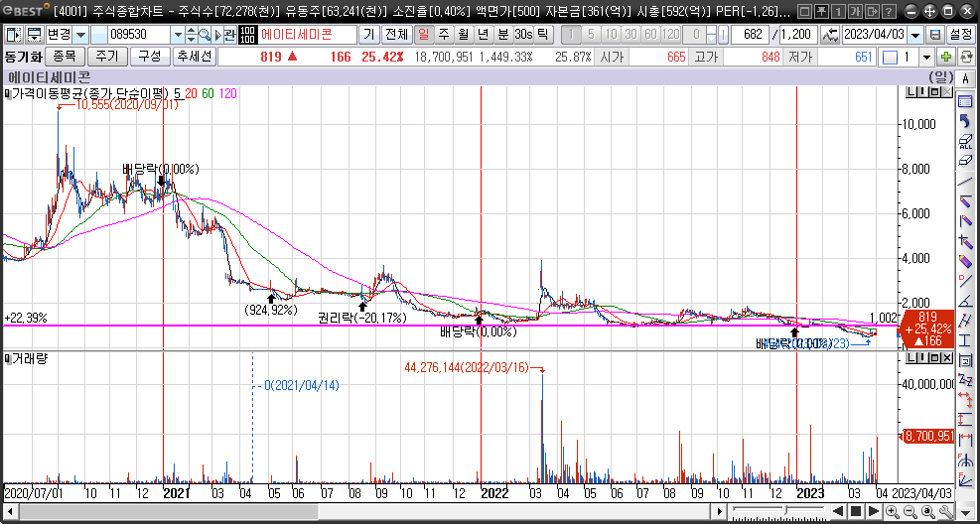Screen dimensions: 980x524
Task: Click the green plus add-chart icon
Action: tap(946, 58)
